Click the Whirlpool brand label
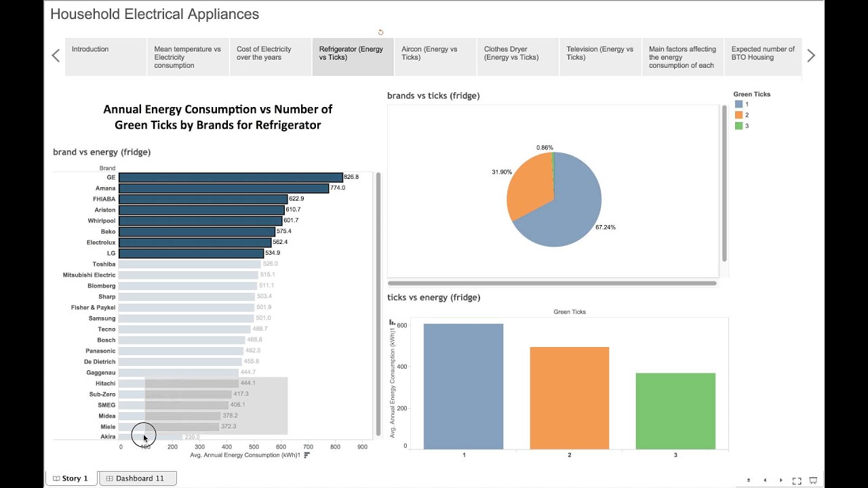The height and width of the screenshot is (488, 868). tap(102, 221)
